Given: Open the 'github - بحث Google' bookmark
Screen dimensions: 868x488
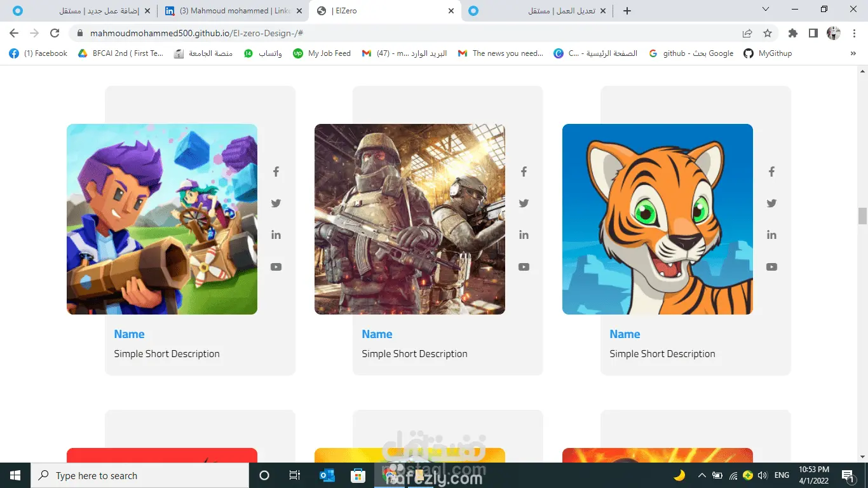Looking at the screenshot, I should 691,53.
